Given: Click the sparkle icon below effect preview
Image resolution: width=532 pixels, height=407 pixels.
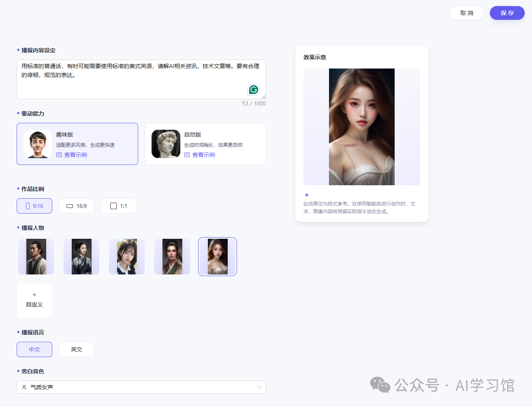Looking at the screenshot, I should click(306, 195).
